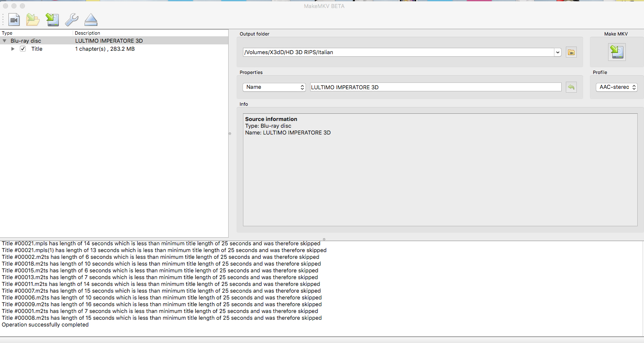Click log line for Title #00021.mpls(1)
The image size is (644, 343).
(x=164, y=250)
